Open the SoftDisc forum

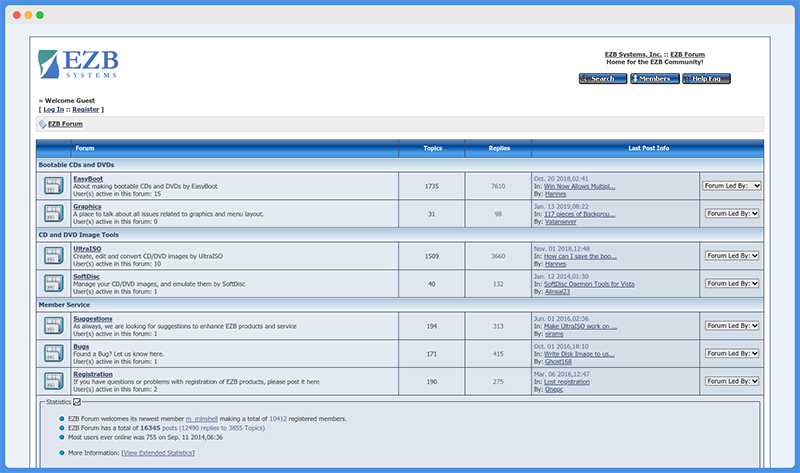coord(86,277)
